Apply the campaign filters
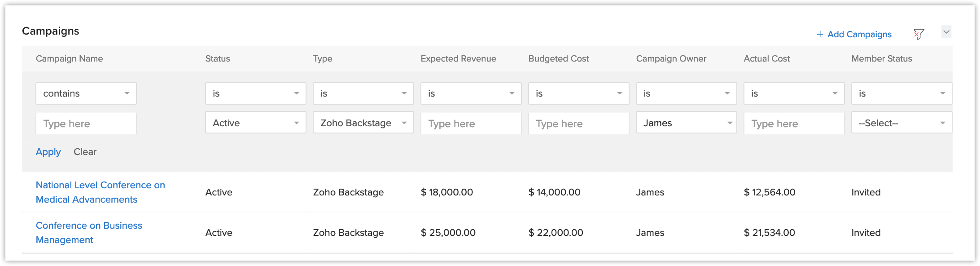Image resolution: width=980 pixels, height=266 pixels. pos(48,152)
